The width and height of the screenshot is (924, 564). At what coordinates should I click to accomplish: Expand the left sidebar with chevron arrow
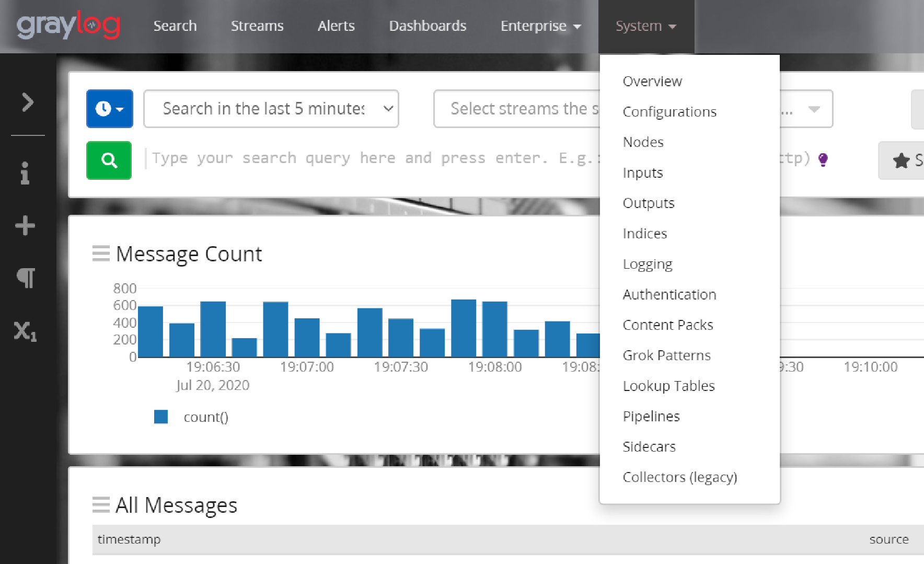point(27,102)
